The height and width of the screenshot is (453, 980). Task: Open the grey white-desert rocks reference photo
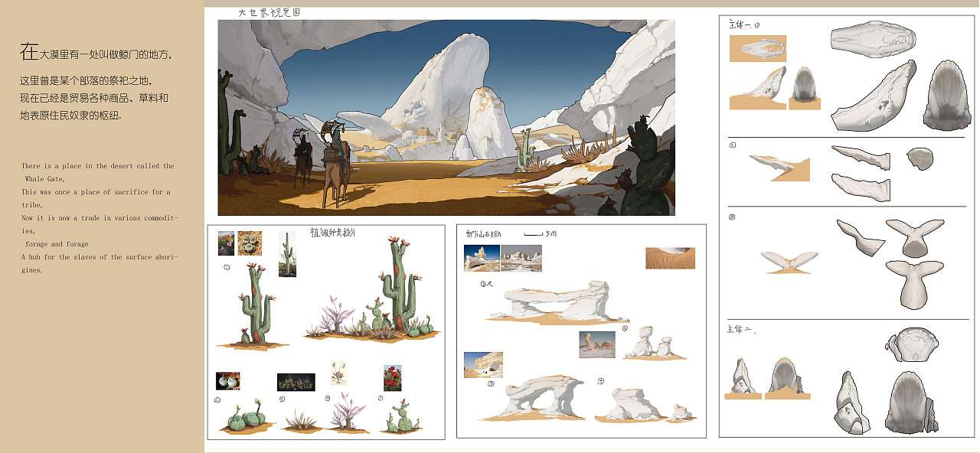pyautogui.click(x=521, y=258)
